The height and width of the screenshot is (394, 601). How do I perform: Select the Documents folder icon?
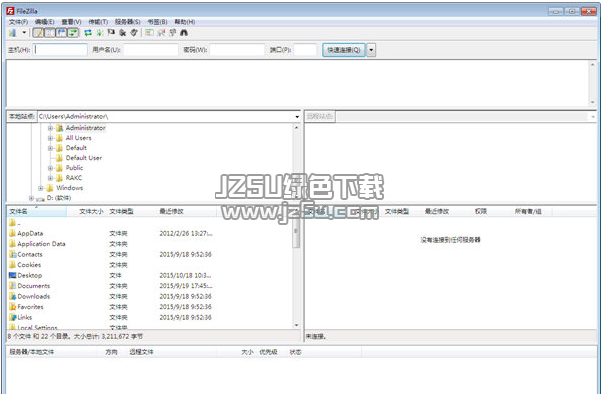(x=12, y=286)
